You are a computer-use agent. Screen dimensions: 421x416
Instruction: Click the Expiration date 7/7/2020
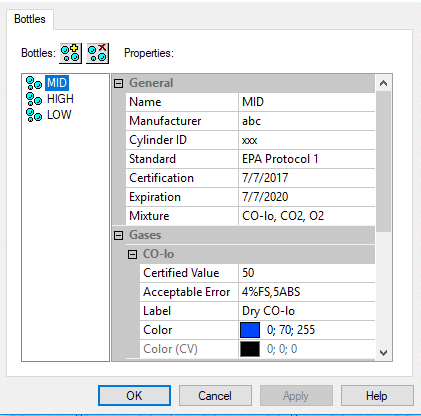[307, 197]
